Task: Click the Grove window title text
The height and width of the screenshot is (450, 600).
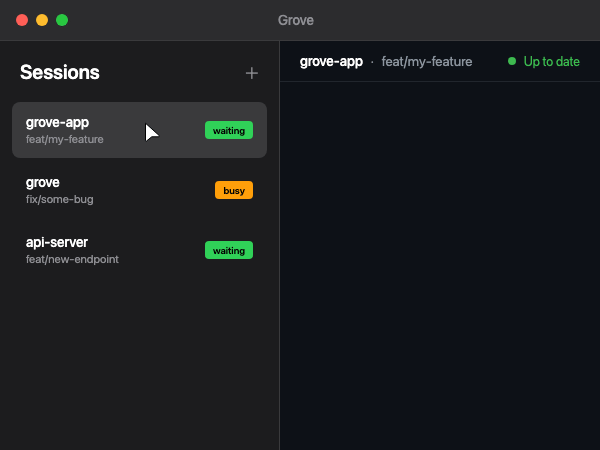Action: point(300,20)
